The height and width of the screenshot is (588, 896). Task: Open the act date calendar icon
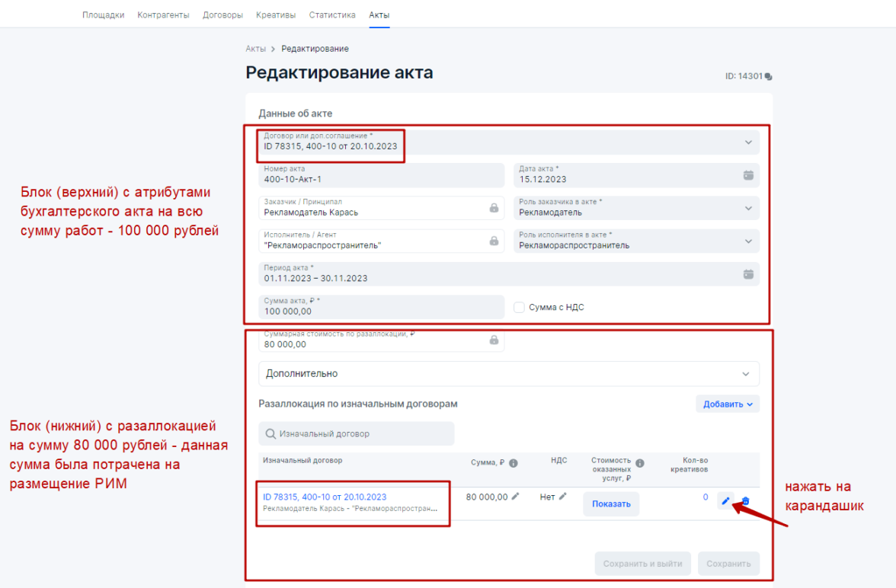click(748, 175)
